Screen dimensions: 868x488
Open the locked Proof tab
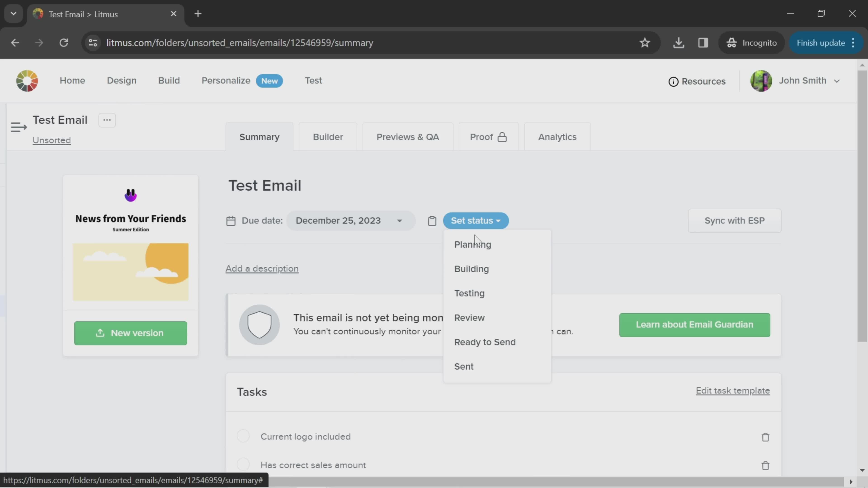(x=488, y=137)
